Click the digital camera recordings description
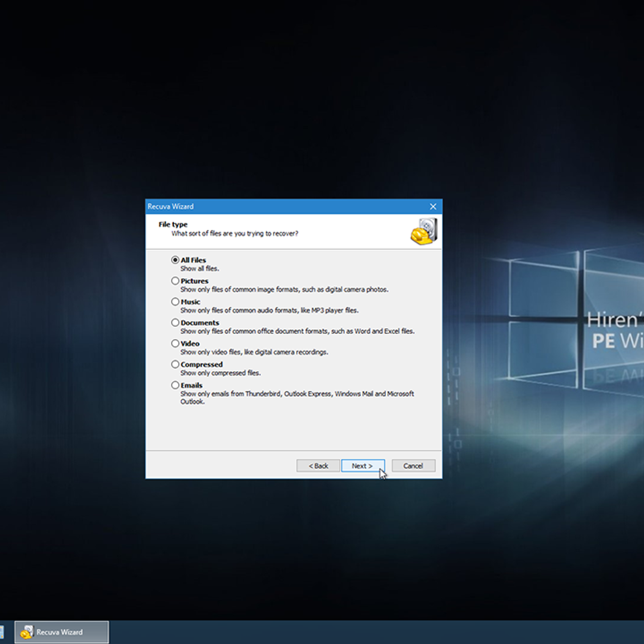The image size is (644, 644). tap(254, 352)
